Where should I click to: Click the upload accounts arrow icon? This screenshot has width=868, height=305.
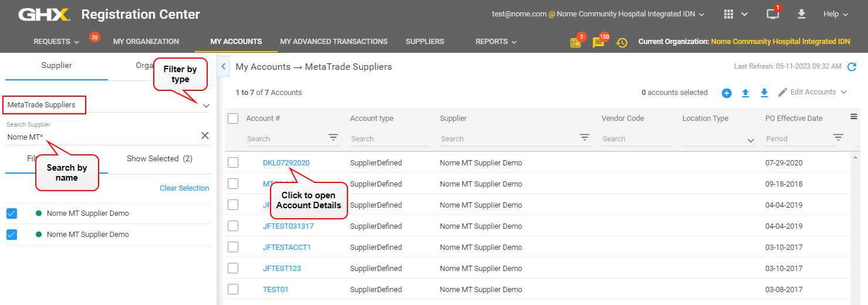point(745,93)
